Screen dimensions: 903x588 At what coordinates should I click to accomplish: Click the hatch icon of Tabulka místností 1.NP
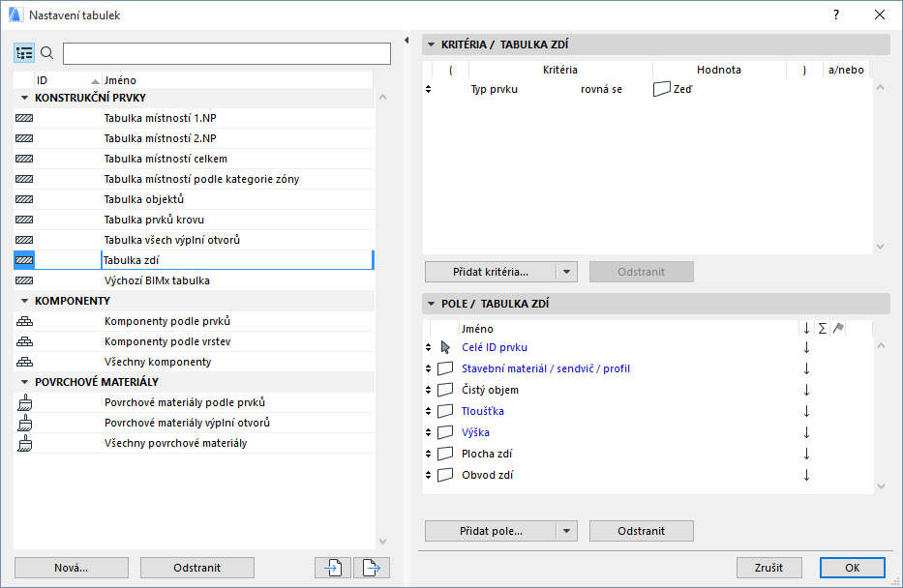pos(24,118)
